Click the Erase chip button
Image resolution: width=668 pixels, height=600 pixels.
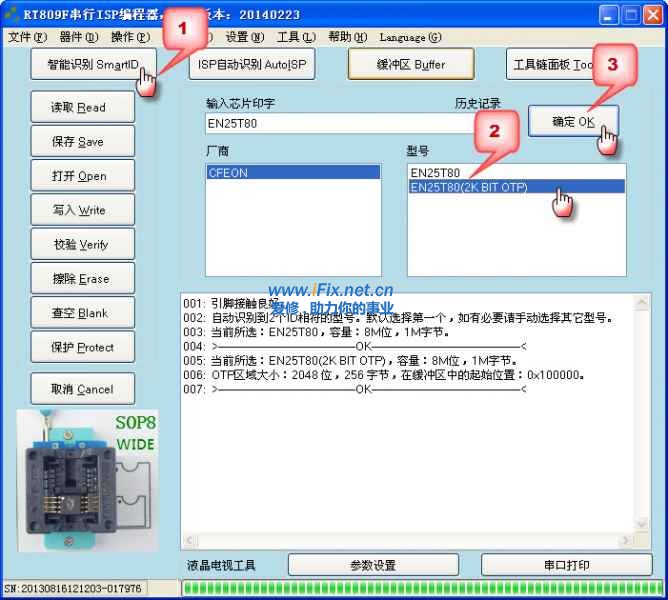click(x=79, y=279)
